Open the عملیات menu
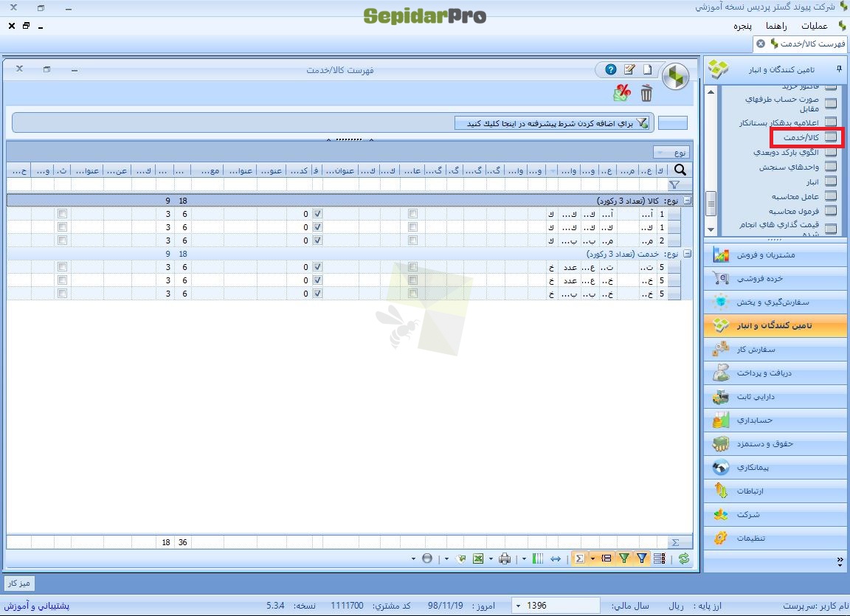 click(x=815, y=26)
